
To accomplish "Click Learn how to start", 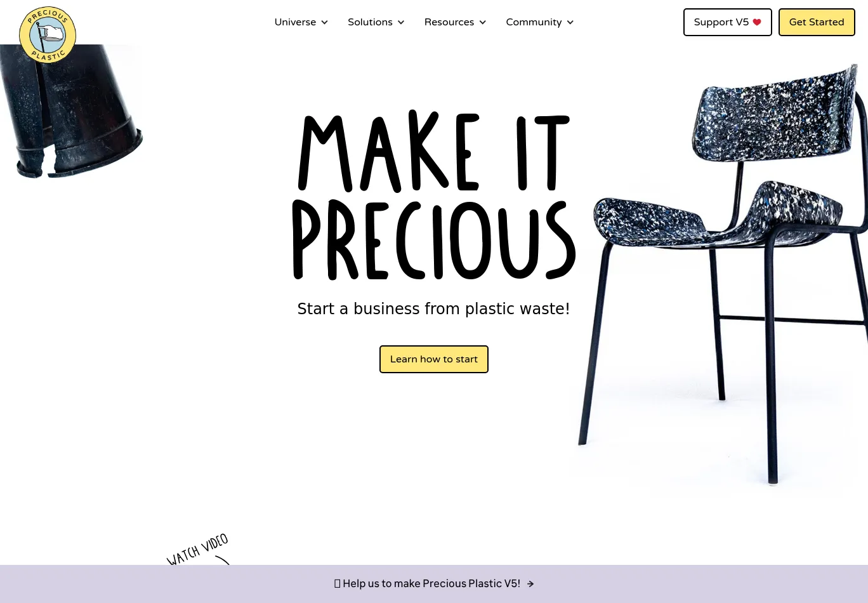I will click(434, 359).
